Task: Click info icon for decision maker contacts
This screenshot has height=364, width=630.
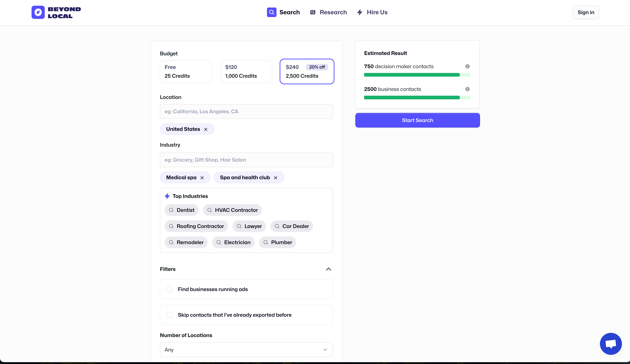Action: point(467,67)
